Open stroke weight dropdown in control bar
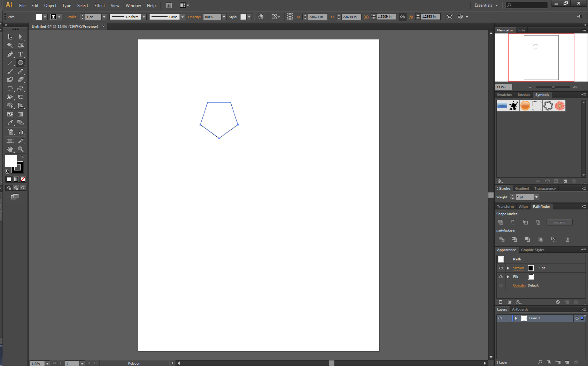This screenshot has width=588, height=366. click(x=104, y=17)
